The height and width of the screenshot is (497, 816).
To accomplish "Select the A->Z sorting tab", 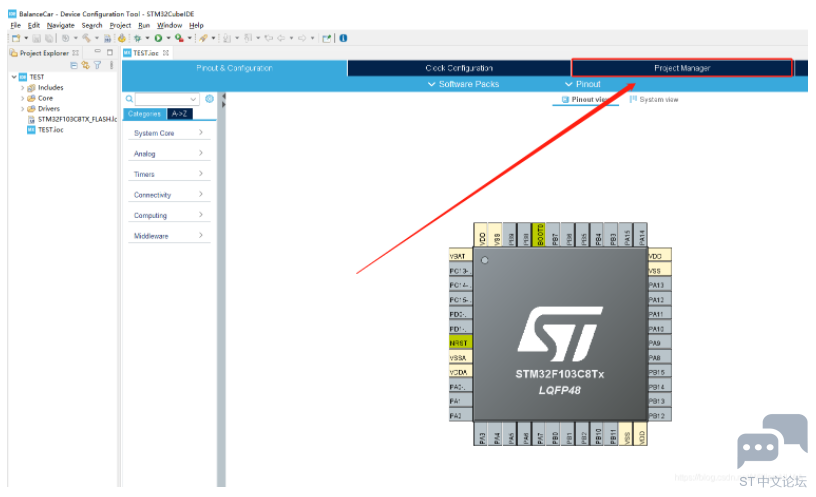I will coord(180,114).
